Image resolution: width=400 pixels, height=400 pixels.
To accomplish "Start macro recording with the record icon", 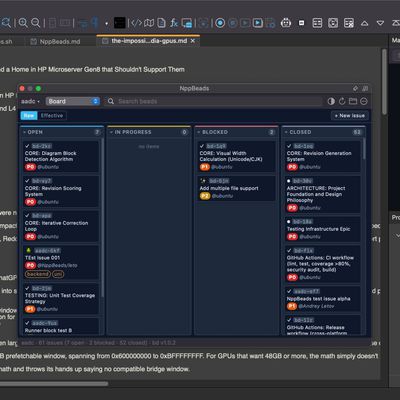I will pyautogui.click(x=220, y=23).
